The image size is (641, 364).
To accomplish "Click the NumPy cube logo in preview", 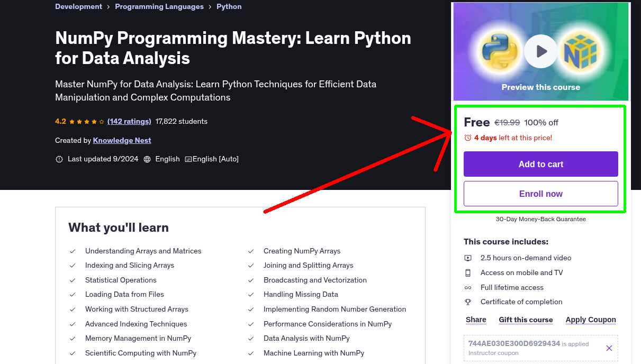I will 581,51.
